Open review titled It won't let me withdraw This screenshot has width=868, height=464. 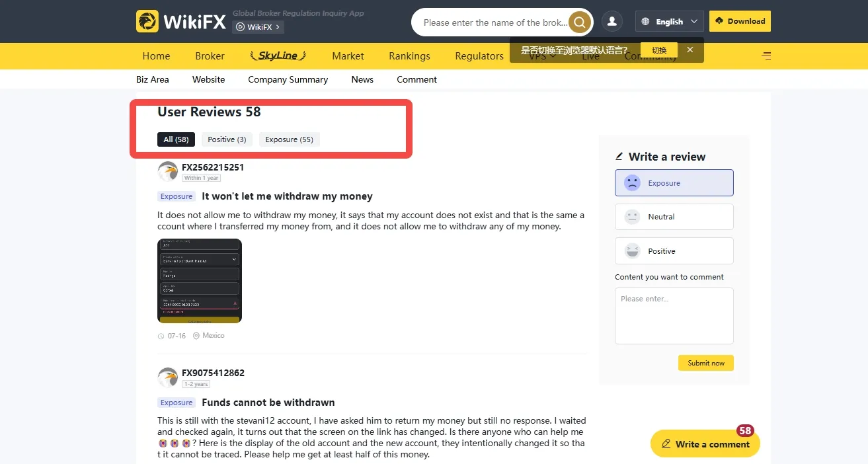click(287, 196)
